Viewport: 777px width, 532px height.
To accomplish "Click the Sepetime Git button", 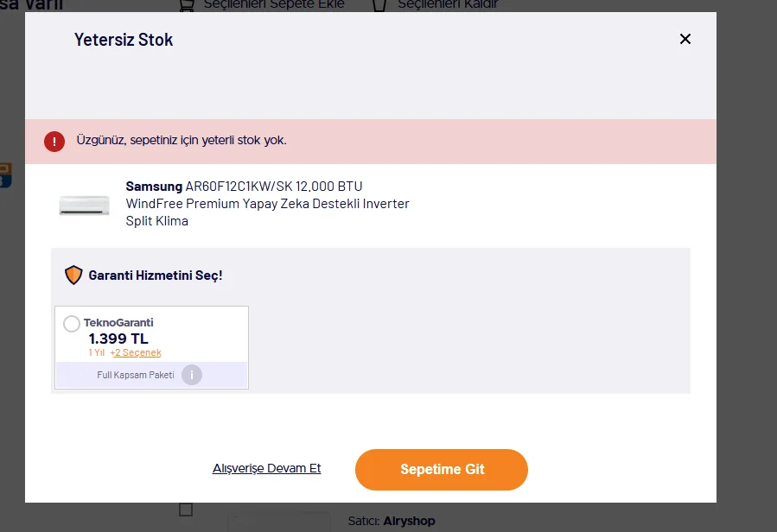I will [442, 470].
